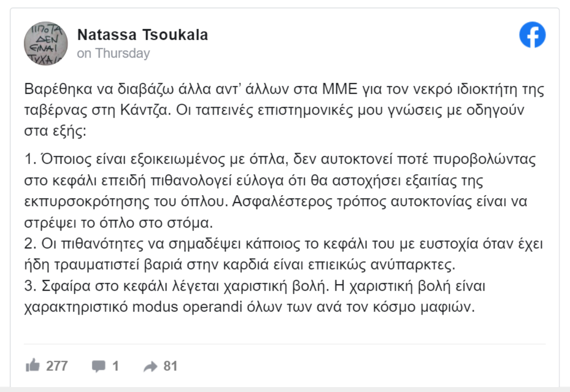Click the comment count showing 1
The height and width of the screenshot is (392, 570).
point(115,366)
